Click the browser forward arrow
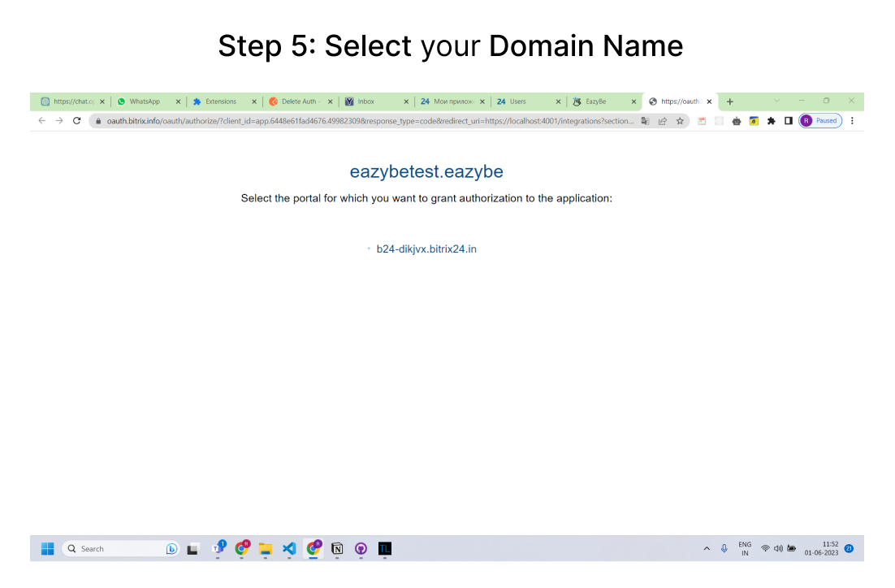Image resolution: width=895 pixels, height=588 pixels. pos(59,121)
